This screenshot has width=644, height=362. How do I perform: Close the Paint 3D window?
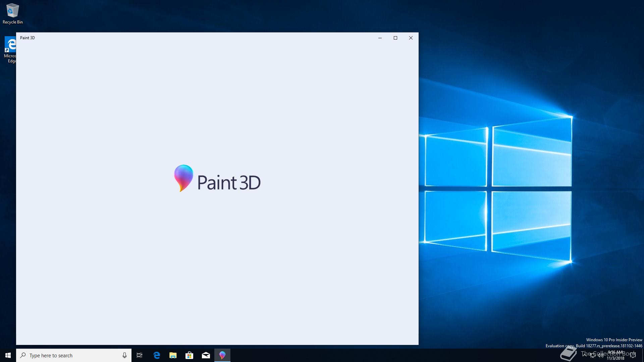[411, 38]
